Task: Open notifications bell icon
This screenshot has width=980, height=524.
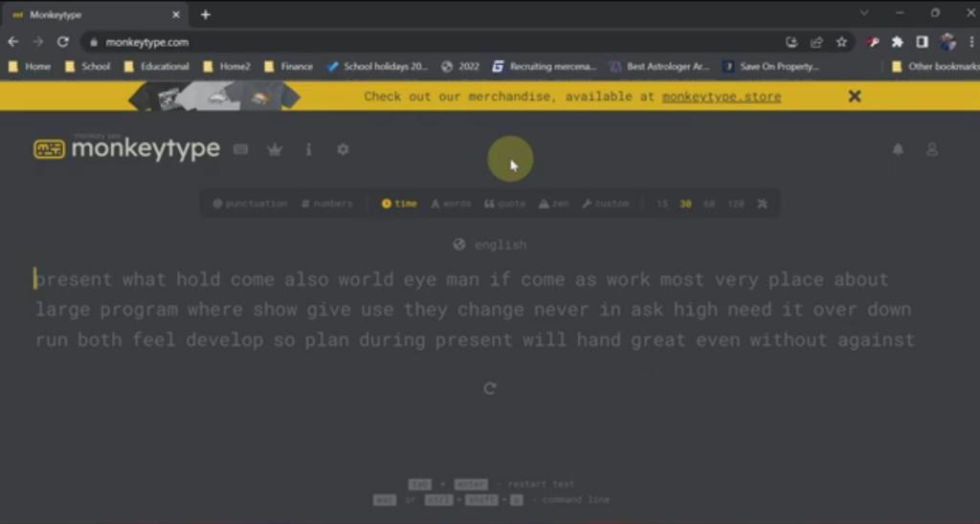Action: coord(898,150)
